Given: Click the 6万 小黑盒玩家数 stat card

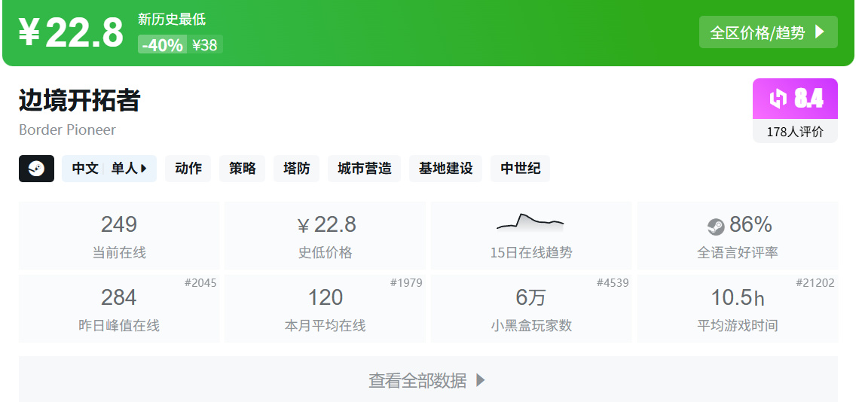Looking at the screenshot, I should tap(531, 309).
